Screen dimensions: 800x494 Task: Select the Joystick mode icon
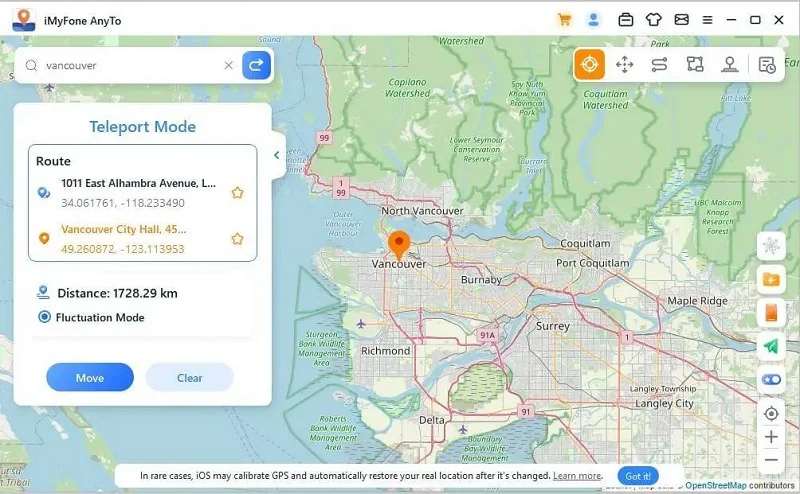[730, 64]
